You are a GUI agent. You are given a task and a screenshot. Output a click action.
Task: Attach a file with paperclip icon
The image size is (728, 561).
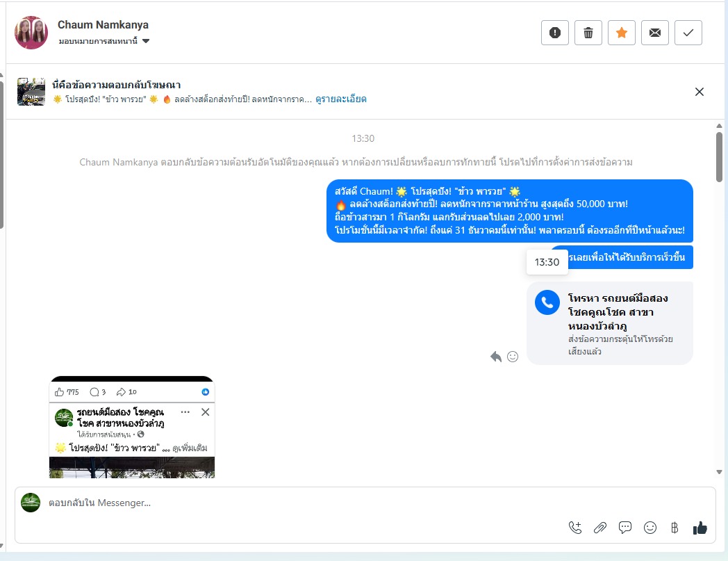pyautogui.click(x=600, y=528)
